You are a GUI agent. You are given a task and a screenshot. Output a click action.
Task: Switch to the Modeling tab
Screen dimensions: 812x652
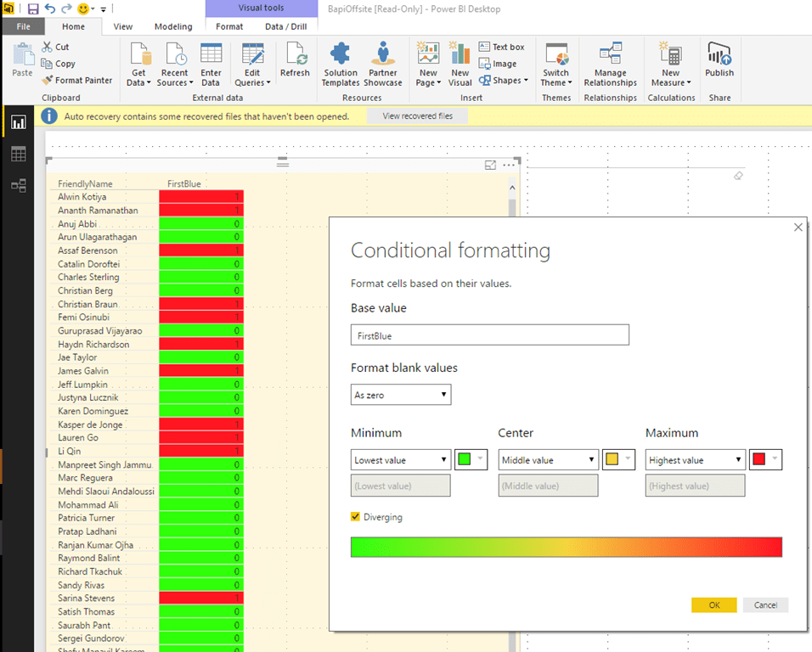click(x=172, y=26)
